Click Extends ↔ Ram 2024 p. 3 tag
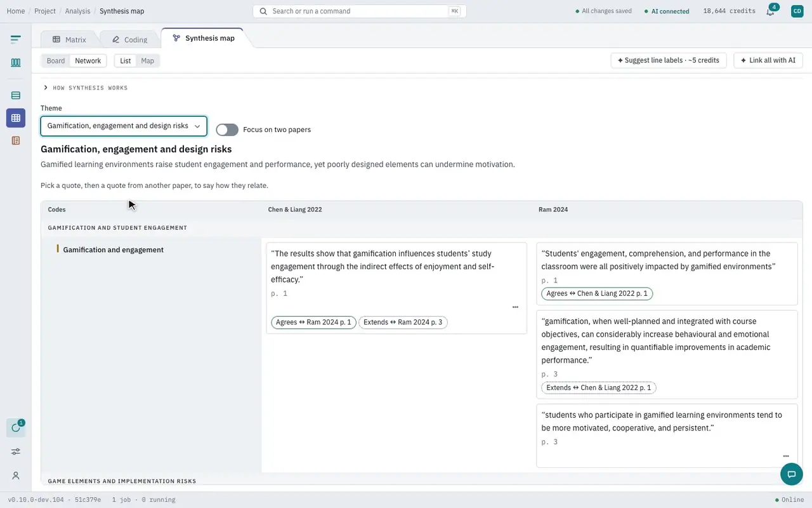The image size is (812, 508). [403, 323]
